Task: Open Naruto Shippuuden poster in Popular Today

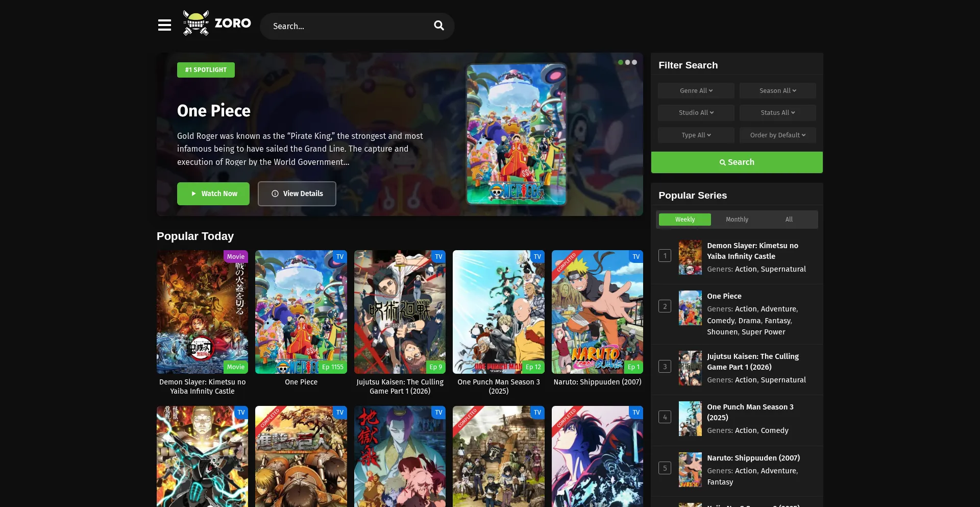Action: (597, 312)
